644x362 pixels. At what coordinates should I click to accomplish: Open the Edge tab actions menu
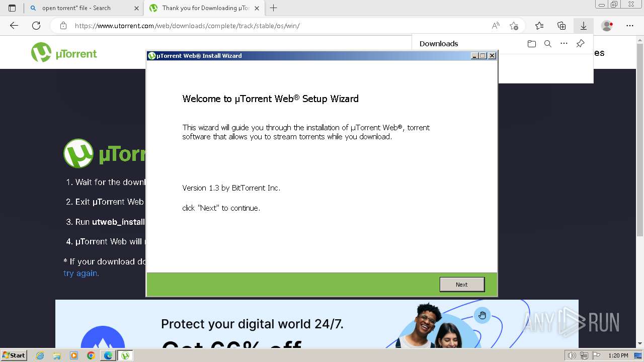click(12, 8)
